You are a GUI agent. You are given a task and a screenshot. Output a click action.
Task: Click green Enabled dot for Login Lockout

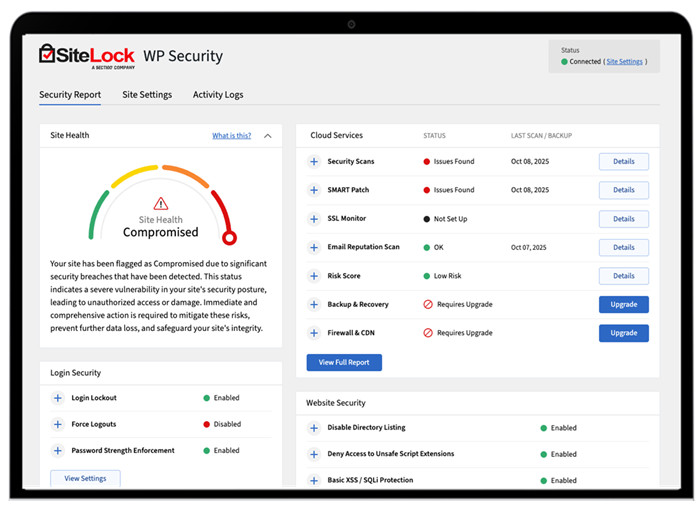point(207,398)
